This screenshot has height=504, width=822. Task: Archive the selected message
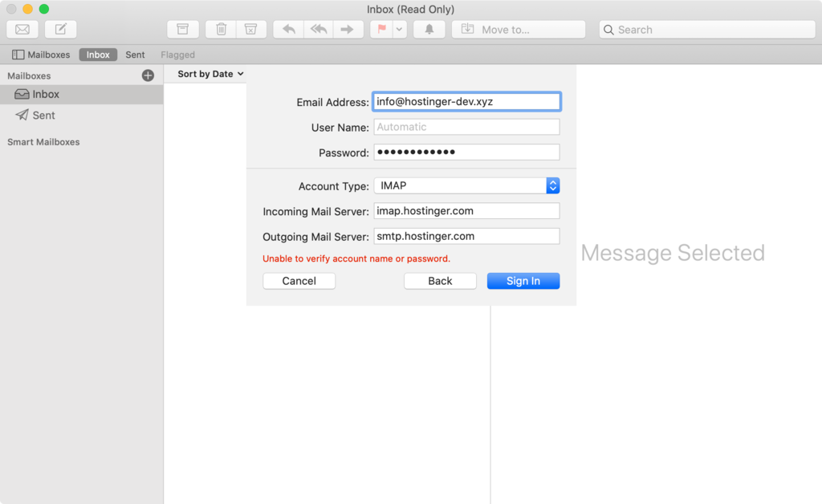click(183, 29)
